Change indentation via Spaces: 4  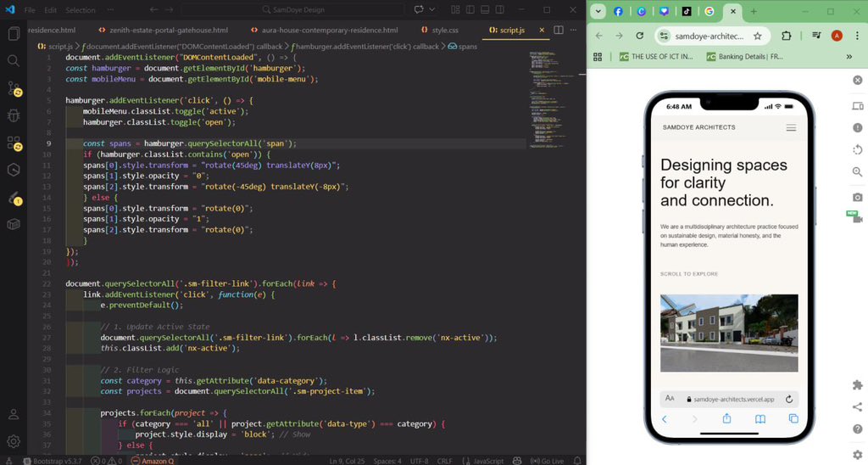click(x=387, y=461)
